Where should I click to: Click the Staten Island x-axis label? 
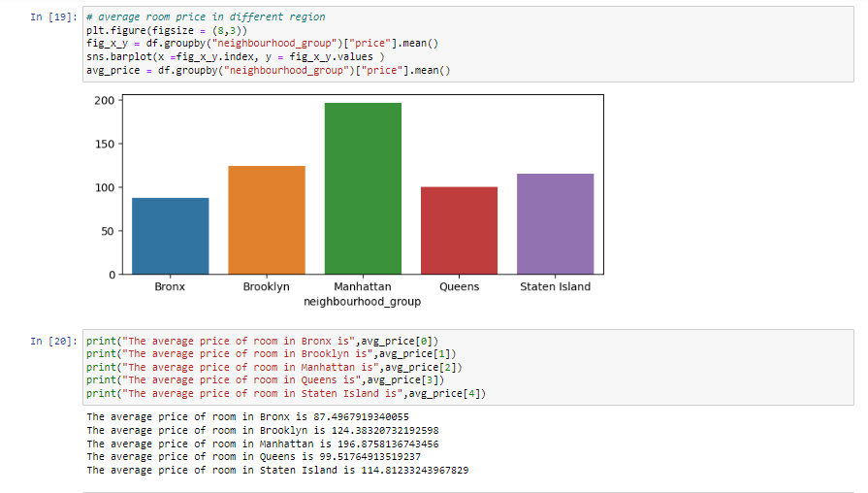[556, 287]
